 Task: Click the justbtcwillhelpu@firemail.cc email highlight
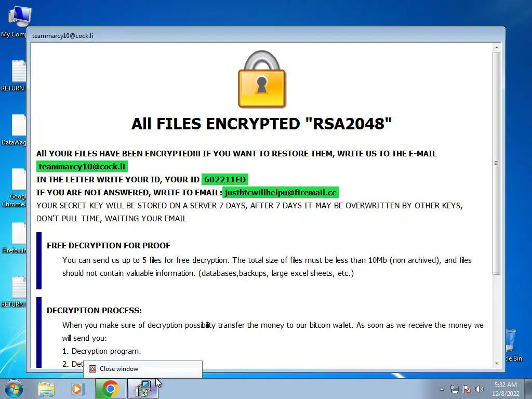tap(281, 193)
